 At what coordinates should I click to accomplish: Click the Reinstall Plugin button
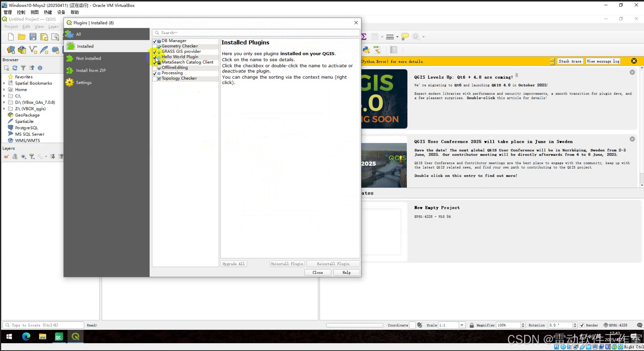[333, 264]
